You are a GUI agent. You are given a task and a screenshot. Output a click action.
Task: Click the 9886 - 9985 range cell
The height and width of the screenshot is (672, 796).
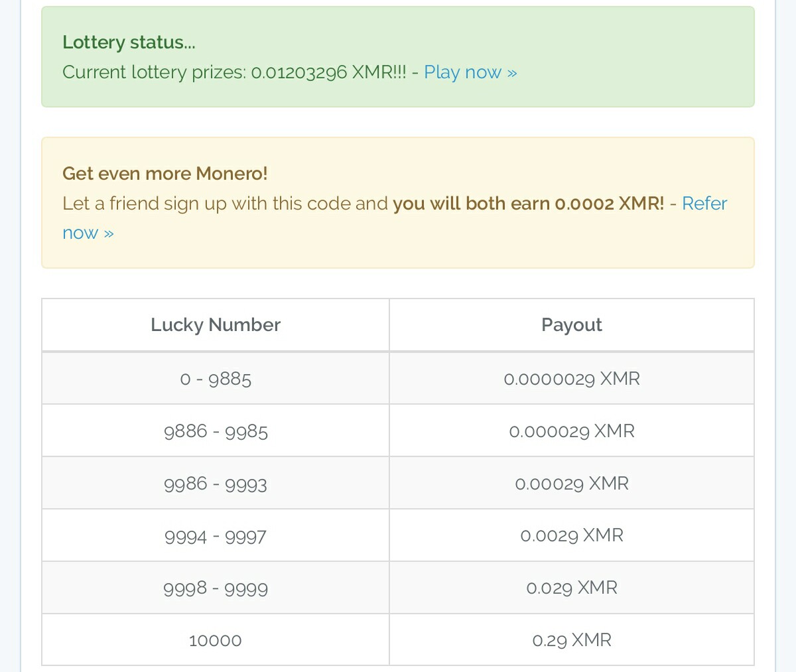point(216,431)
